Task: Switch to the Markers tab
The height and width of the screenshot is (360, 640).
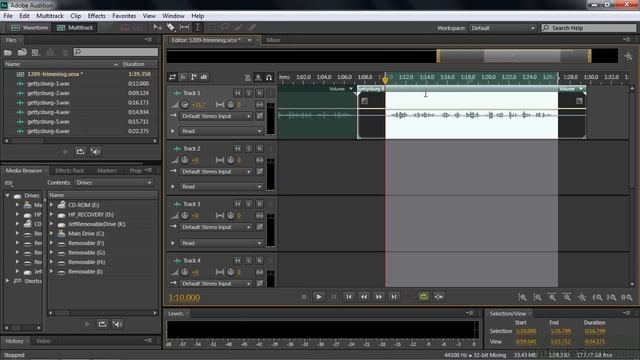Action: point(107,171)
